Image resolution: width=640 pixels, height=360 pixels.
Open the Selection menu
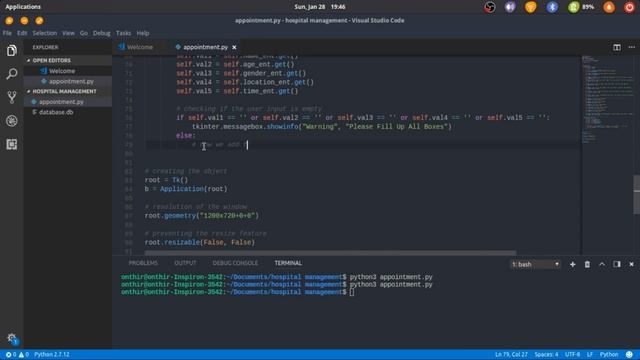point(44,33)
